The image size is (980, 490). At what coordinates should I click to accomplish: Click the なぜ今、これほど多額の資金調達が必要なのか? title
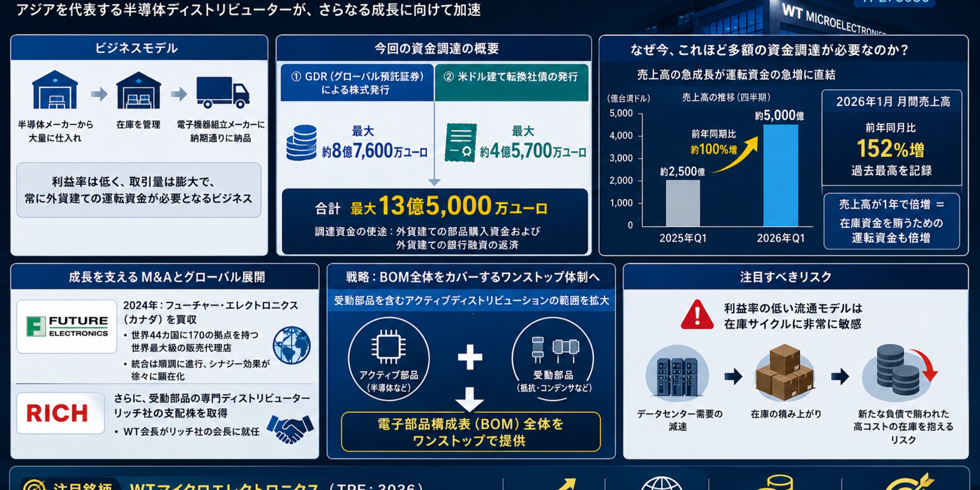tap(769, 50)
